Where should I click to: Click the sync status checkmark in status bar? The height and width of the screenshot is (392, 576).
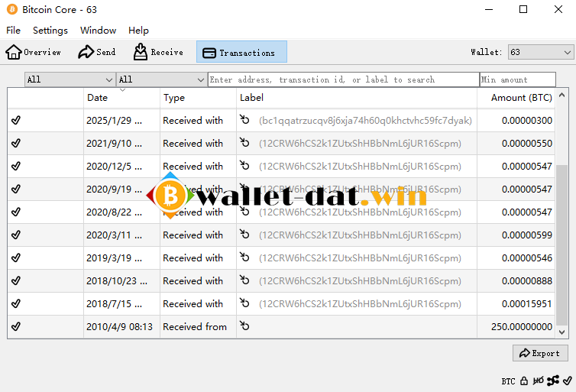pos(567,381)
